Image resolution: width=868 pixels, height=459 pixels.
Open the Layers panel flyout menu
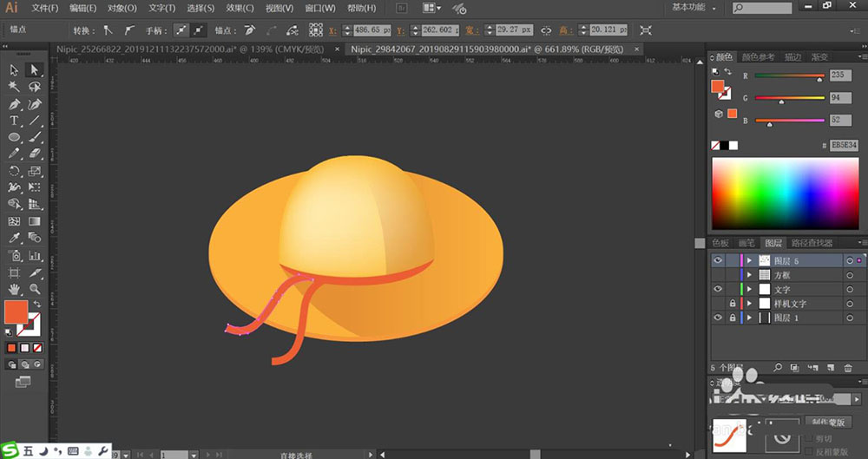[x=861, y=242]
